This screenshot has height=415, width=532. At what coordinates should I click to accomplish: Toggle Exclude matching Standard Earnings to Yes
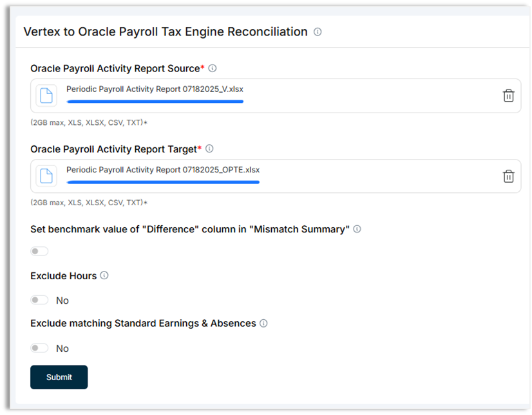pos(39,348)
